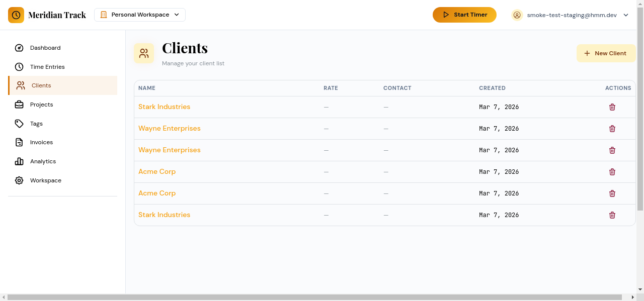Click the user avatar icon near the email
644x301 pixels.
pyautogui.click(x=517, y=15)
